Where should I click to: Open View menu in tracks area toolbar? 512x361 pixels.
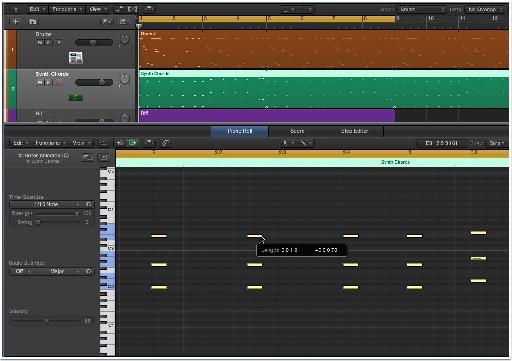98,9
